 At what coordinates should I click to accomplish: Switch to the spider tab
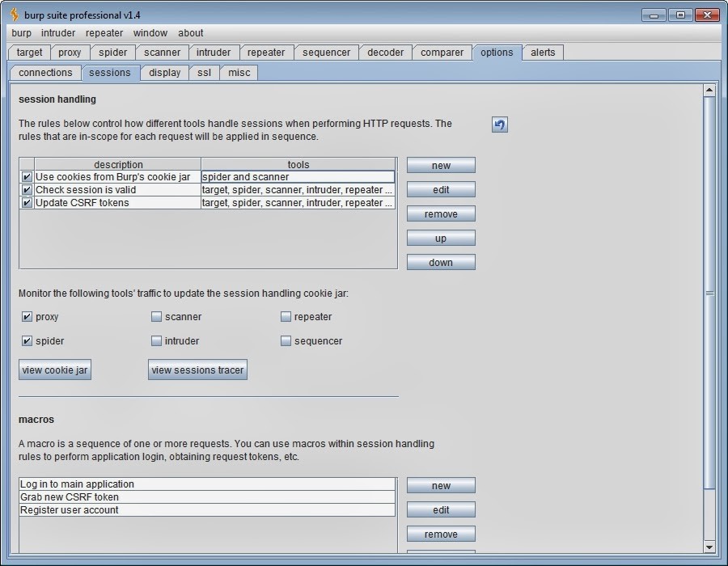click(112, 53)
